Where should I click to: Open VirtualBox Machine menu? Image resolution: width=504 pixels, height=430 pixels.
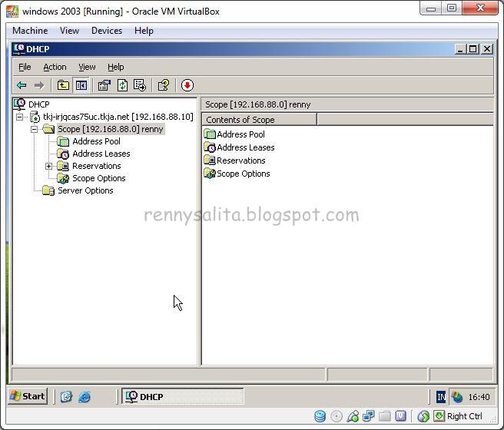(x=30, y=31)
